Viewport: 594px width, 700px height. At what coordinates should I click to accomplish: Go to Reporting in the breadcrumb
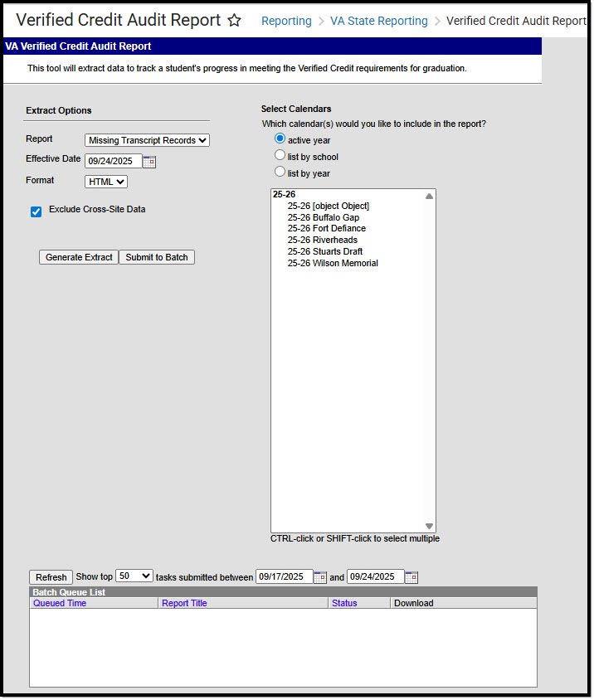[286, 21]
